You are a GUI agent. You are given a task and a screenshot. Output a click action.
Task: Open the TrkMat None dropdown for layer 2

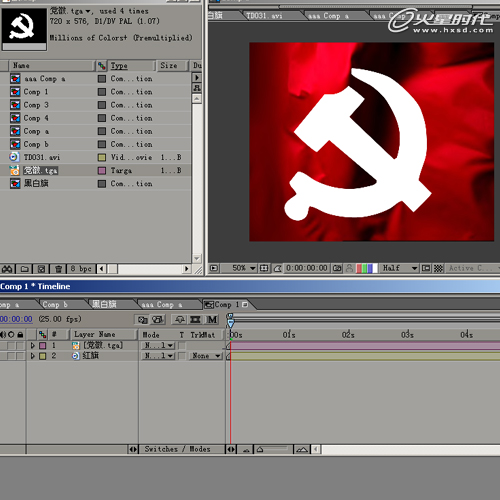click(x=206, y=356)
